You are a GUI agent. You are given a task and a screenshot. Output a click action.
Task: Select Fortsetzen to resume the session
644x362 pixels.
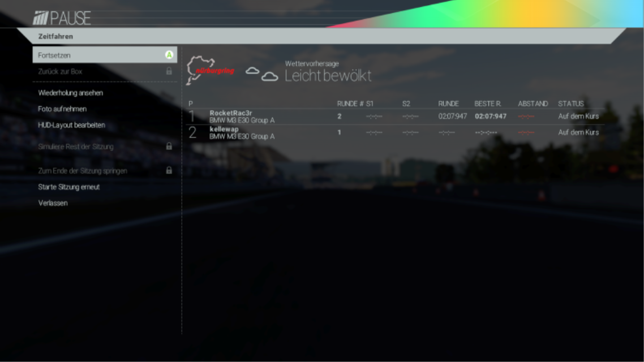tap(105, 55)
